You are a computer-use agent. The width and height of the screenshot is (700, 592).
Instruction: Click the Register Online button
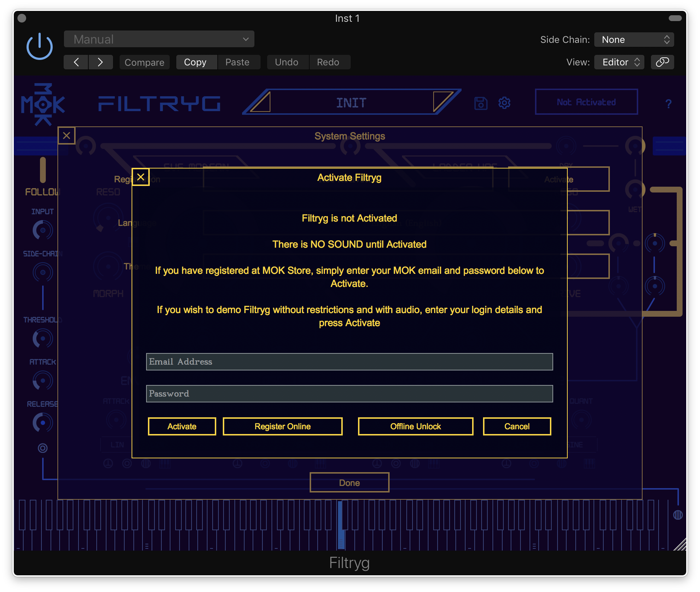pos(282,426)
